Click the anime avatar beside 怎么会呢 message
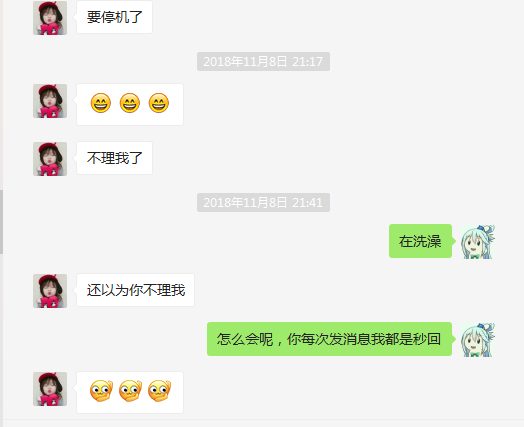This screenshot has height=427, width=524. pos(478,340)
